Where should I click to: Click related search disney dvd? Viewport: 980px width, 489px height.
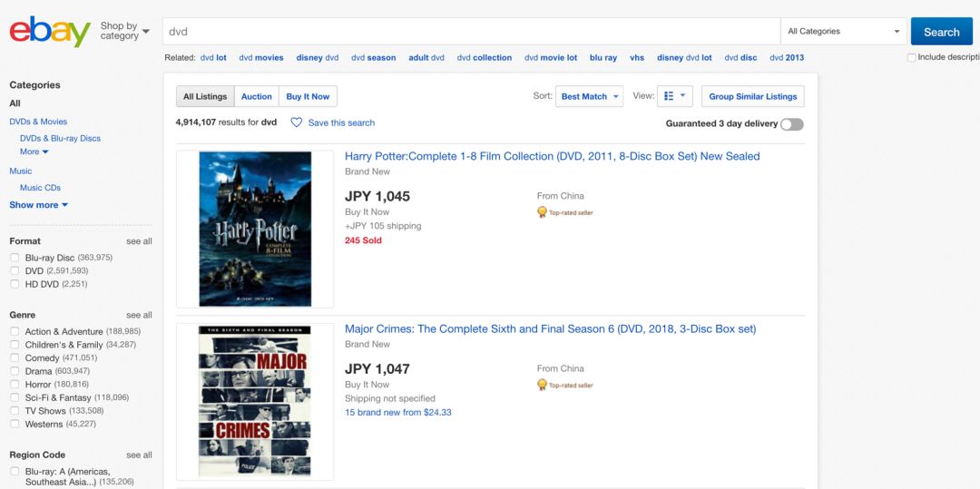(x=318, y=57)
